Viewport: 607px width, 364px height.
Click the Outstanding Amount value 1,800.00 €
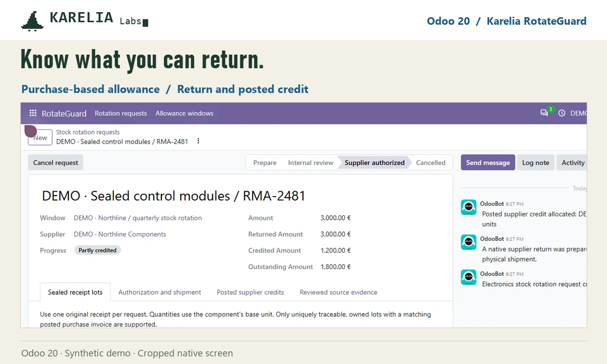tap(335, 266)
